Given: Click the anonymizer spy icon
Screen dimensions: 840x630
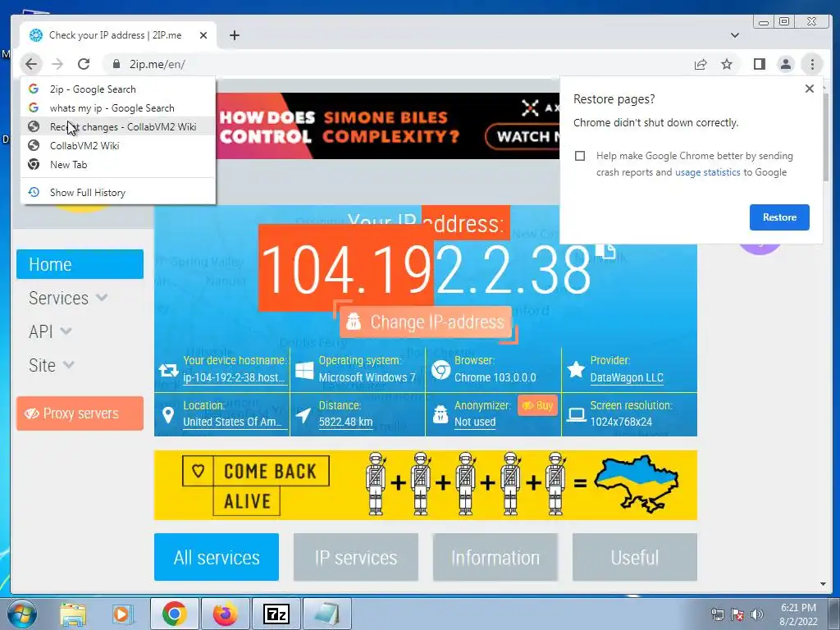Looking at the screenshot, I should coord(441,414).
